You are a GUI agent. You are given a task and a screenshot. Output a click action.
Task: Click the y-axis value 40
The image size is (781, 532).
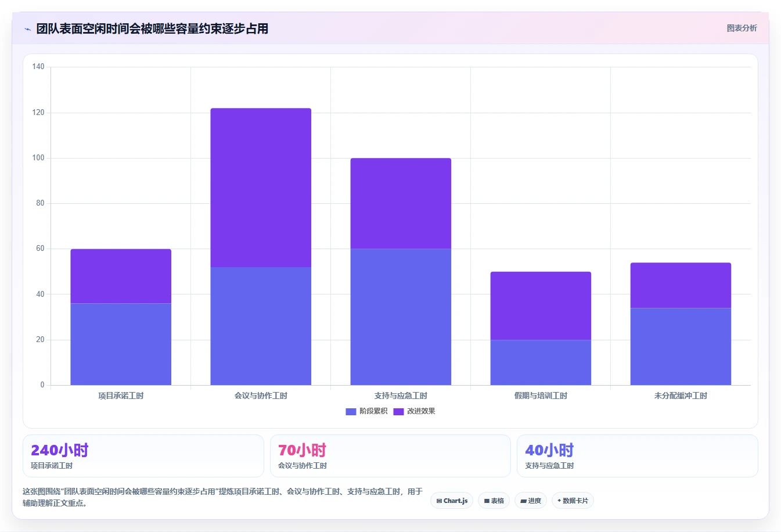point(40,294)
